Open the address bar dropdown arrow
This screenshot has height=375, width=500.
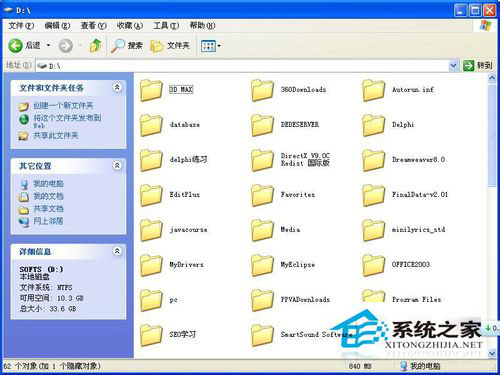[x=453, y=66]
